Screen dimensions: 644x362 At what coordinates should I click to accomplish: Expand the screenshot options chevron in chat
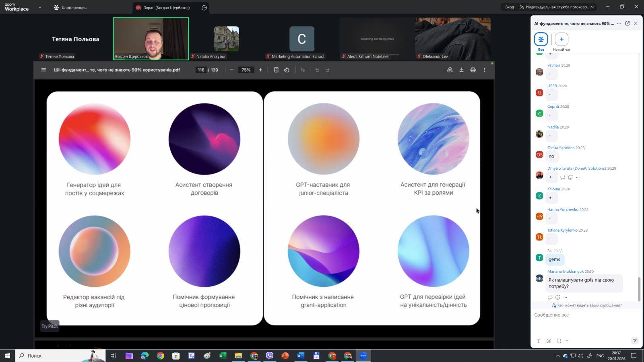coord(567,341)
